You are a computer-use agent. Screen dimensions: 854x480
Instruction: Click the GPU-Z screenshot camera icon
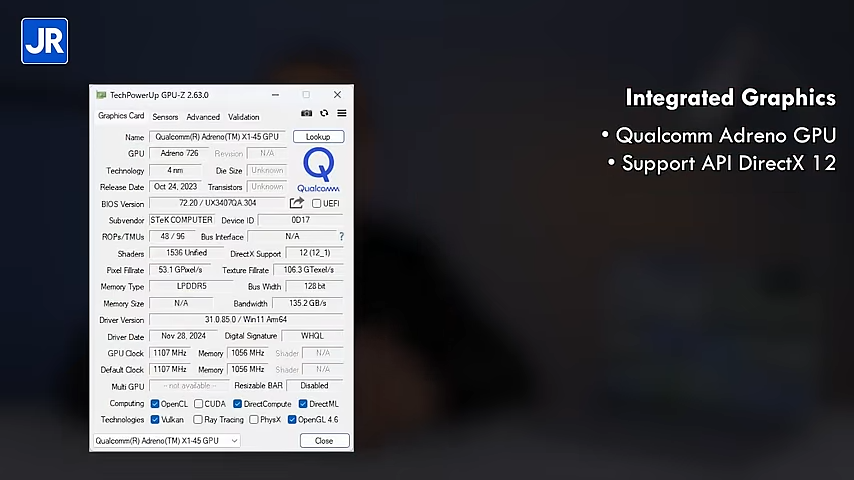coord(307,113)
